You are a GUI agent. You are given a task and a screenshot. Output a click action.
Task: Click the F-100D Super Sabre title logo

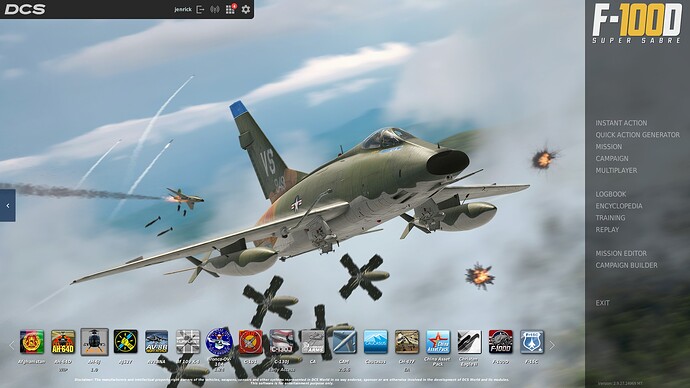[637, 24]
